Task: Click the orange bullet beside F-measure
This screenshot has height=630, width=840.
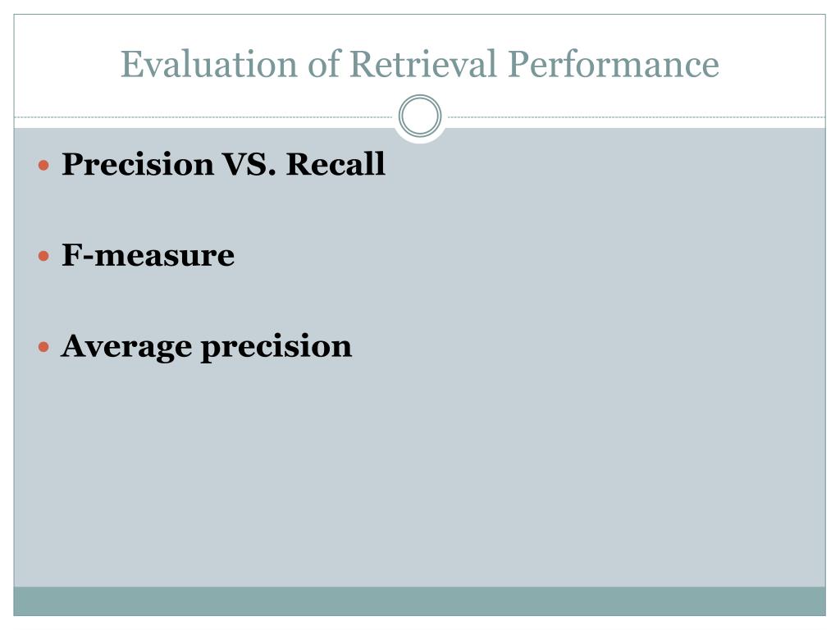Action: (x=44, y=256)
